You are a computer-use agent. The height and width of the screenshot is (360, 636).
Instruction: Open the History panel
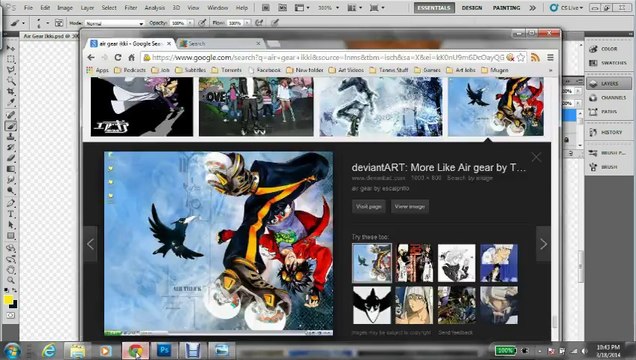pos(608,132)
